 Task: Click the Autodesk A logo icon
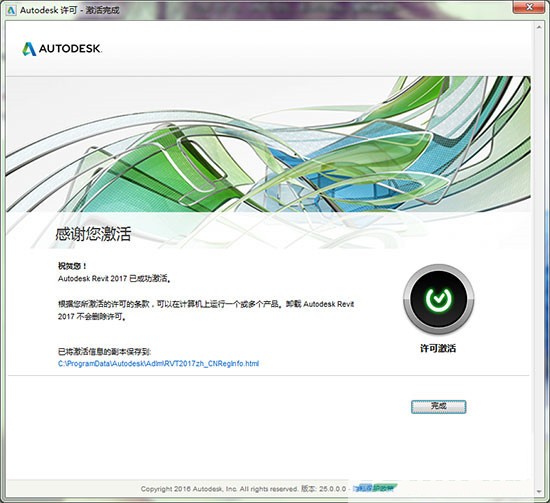coord(29,49)
